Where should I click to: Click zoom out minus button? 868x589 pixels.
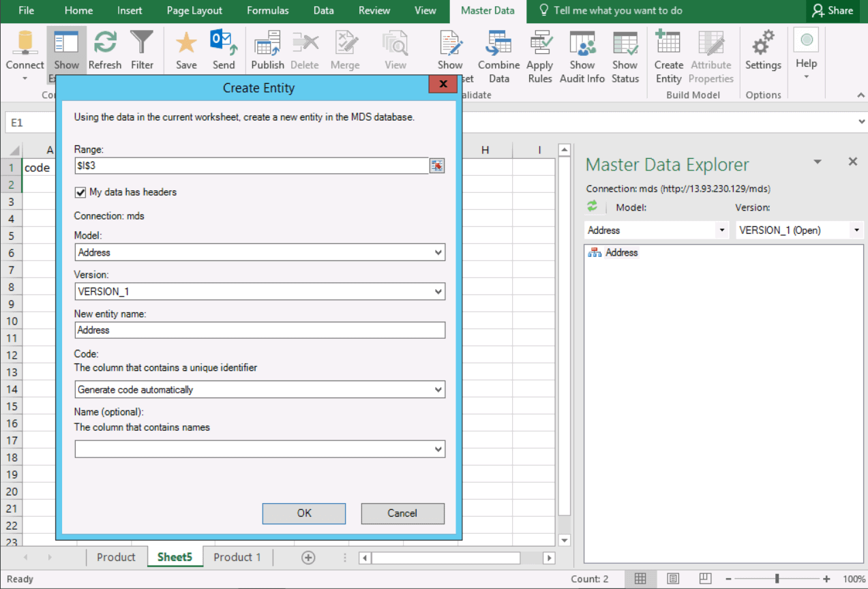pyautogui.click(x=728, y=579)
